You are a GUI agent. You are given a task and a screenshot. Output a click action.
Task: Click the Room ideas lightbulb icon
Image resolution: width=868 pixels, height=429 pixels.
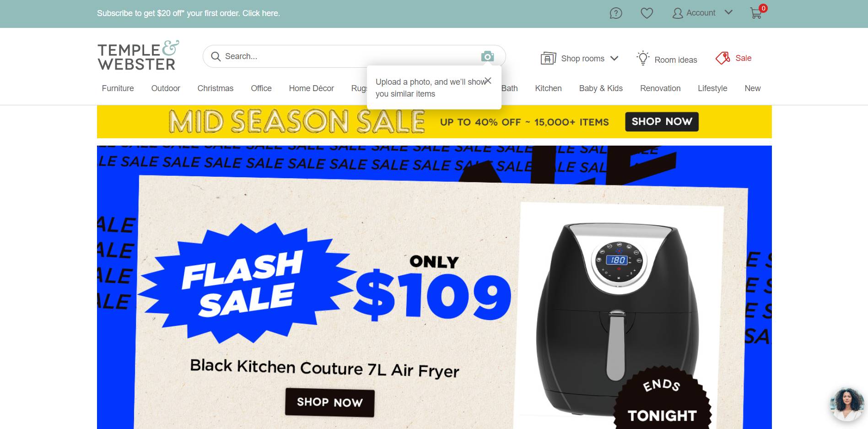643,58
